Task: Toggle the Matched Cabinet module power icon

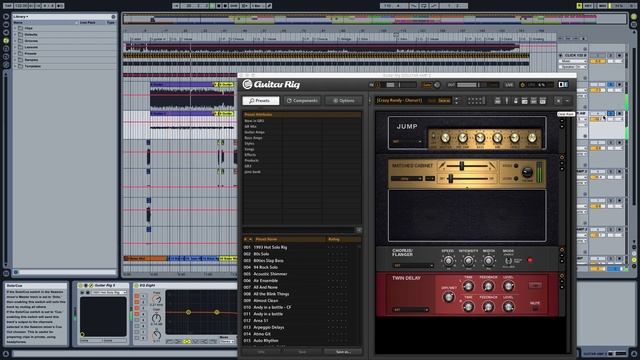Action: pyautogui.click(x=562, y=158)
